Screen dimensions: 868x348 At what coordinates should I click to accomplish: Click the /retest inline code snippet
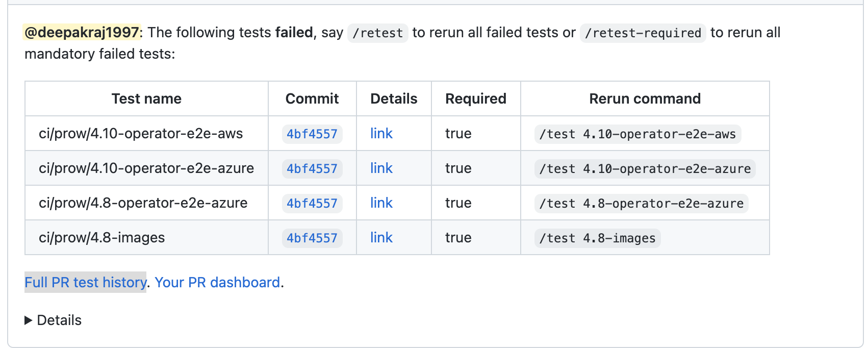coord(377,33)
